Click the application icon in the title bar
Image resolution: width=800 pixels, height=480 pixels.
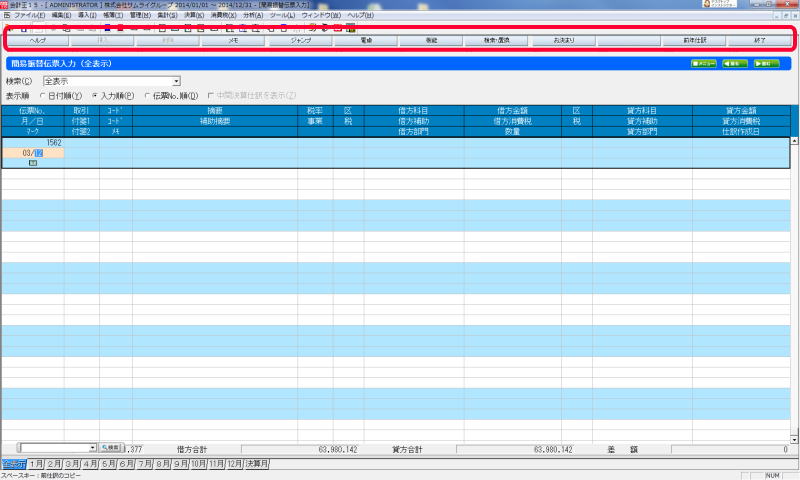pos(5,5)
